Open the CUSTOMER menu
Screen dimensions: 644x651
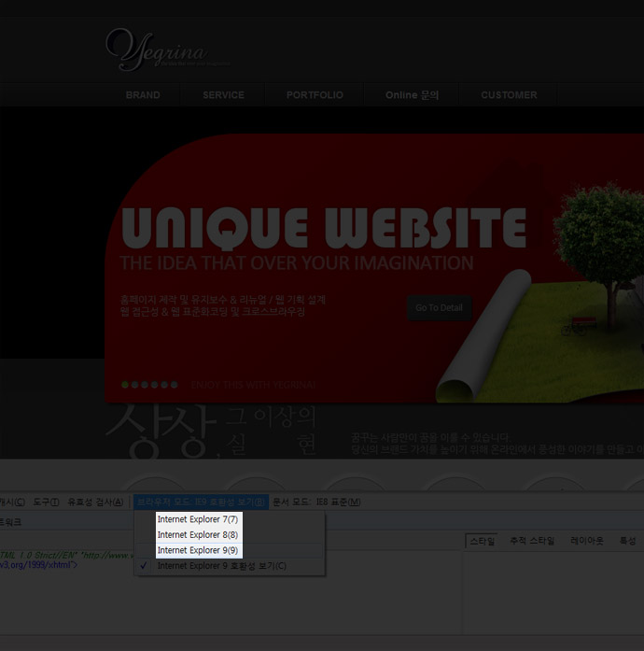(509, 95)
